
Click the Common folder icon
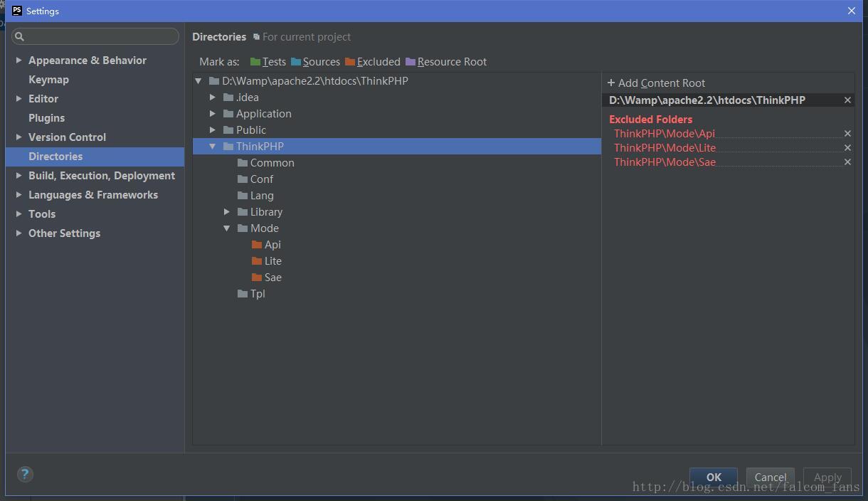point(243,162)
